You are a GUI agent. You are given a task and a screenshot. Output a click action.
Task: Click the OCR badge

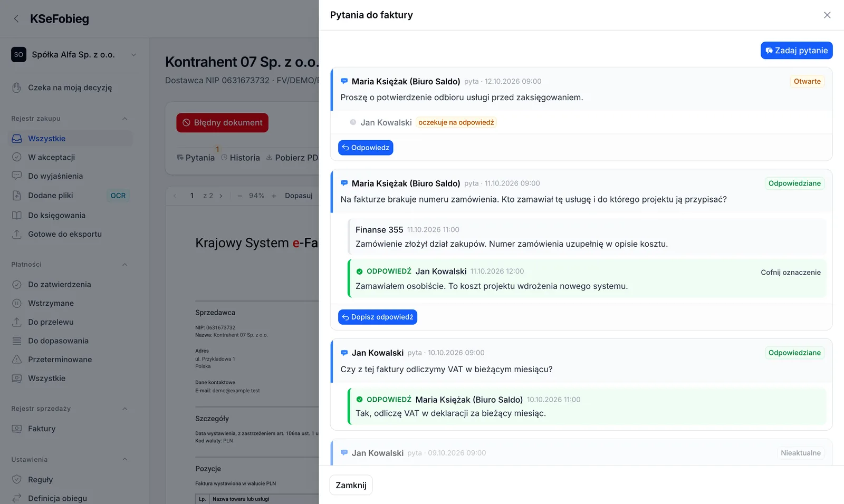pyautogui.click(x=118, y=196)
